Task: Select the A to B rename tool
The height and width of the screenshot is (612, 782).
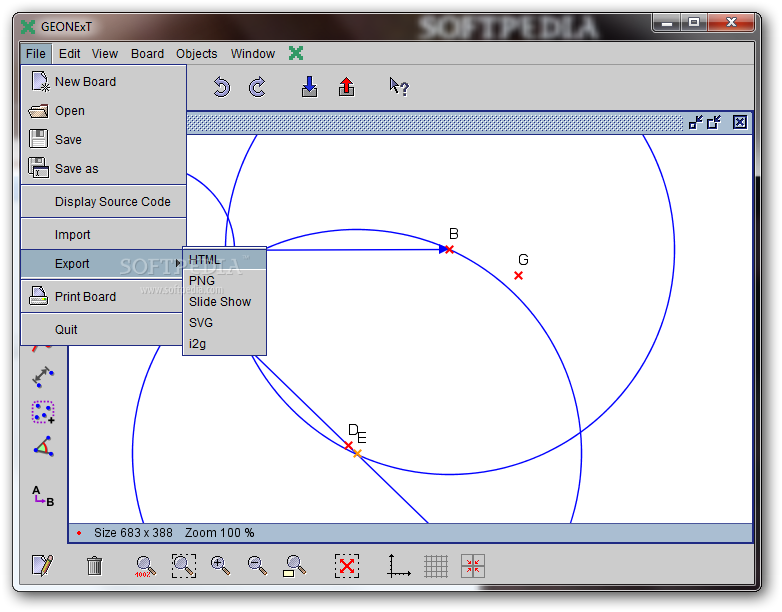Action: click(43, 496)
